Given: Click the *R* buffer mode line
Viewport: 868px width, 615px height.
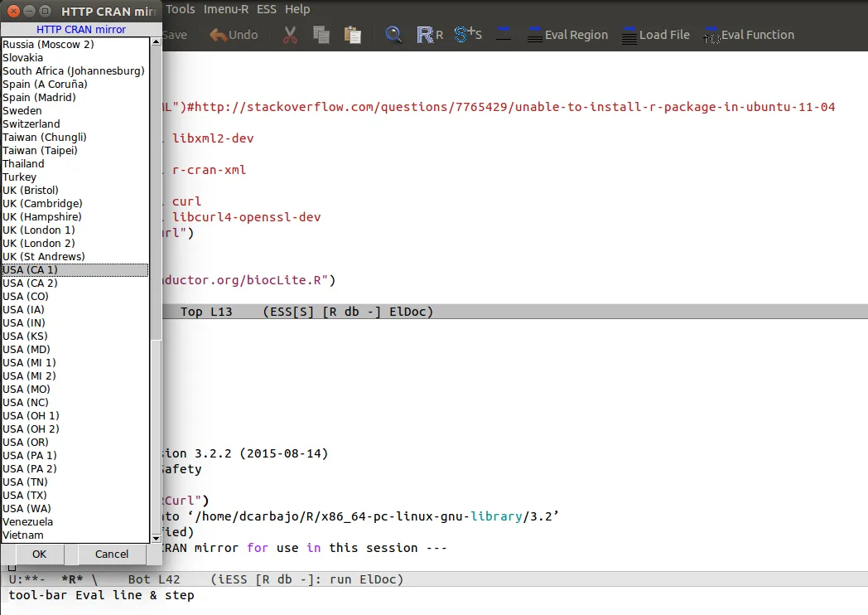Looking at the screenshot, I should click(434, 579).
